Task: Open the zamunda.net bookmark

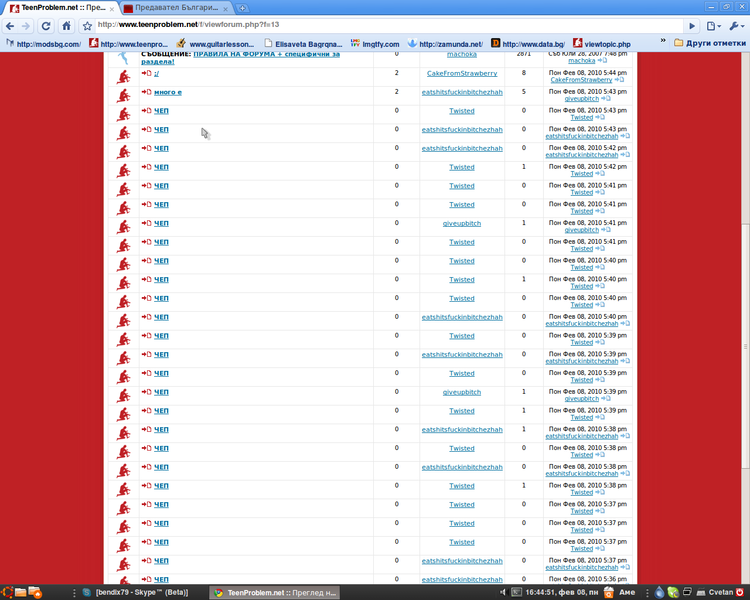Action: pyautogui.click(x=445, y=44)
